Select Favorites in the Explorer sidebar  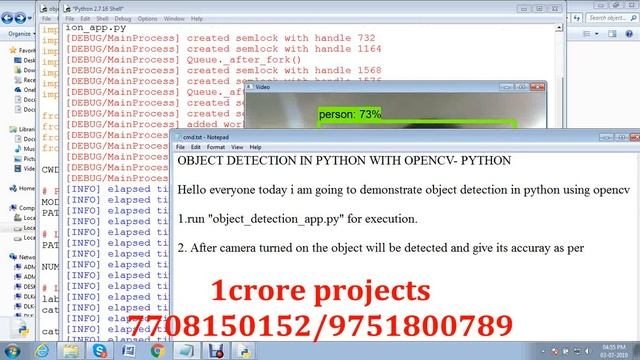pyautogui.click(x=23, y=50)
